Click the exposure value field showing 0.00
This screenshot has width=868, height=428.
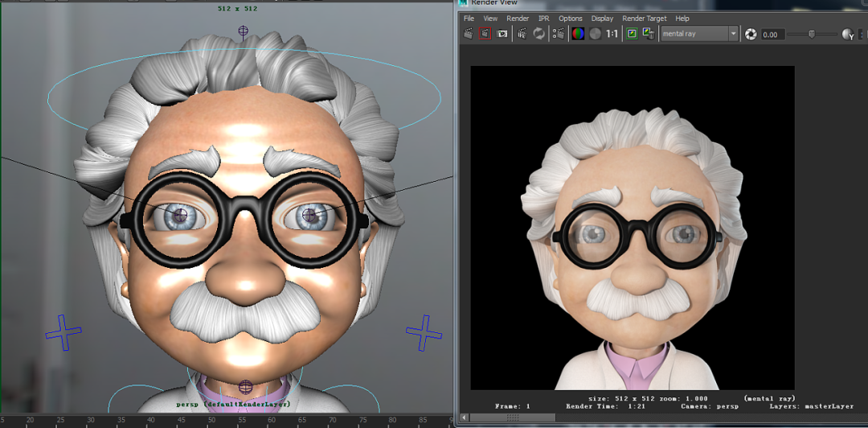click(x=773, y=35)
